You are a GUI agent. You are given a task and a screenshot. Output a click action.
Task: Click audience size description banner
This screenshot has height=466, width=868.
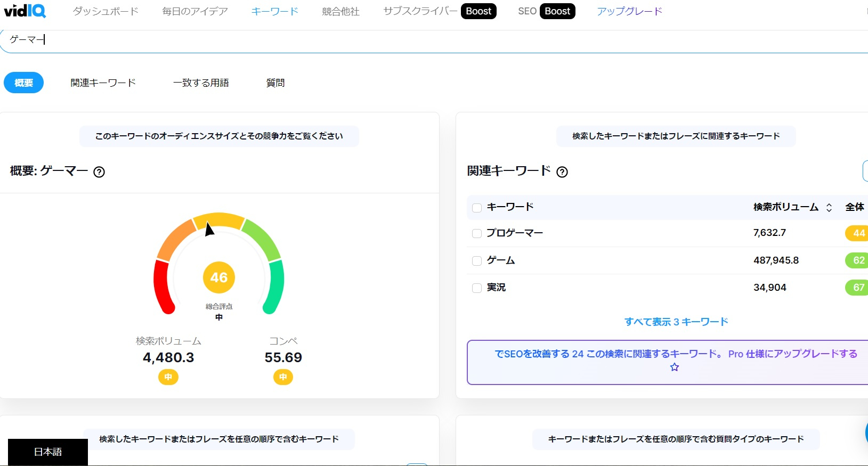[219, 136]
